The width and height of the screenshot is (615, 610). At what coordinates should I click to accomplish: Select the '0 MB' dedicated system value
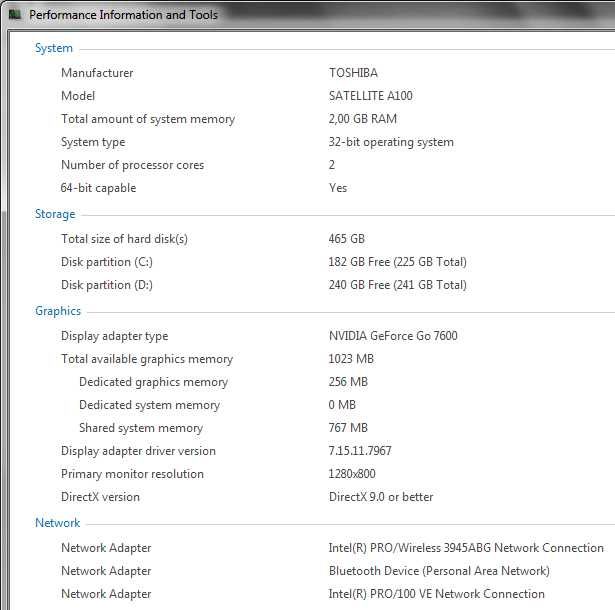click(x=342, y=405)
